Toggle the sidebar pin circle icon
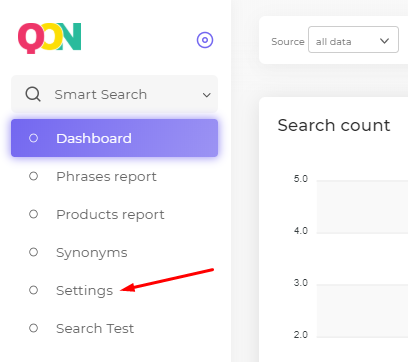 pos(205,40)
